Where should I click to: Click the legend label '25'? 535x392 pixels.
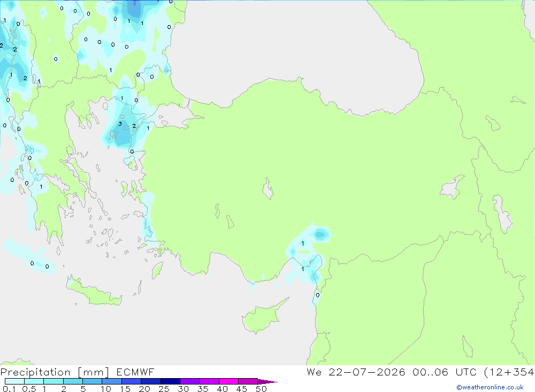[x=164, y=389]
